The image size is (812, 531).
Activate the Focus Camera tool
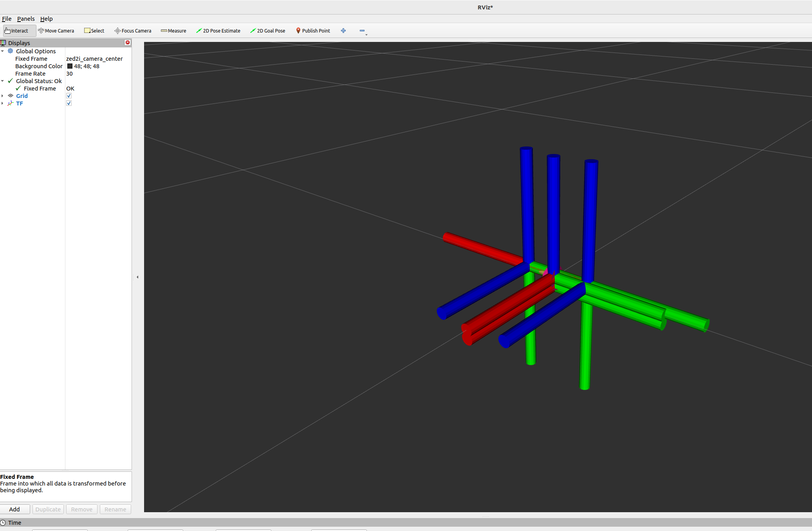point(132,31)
